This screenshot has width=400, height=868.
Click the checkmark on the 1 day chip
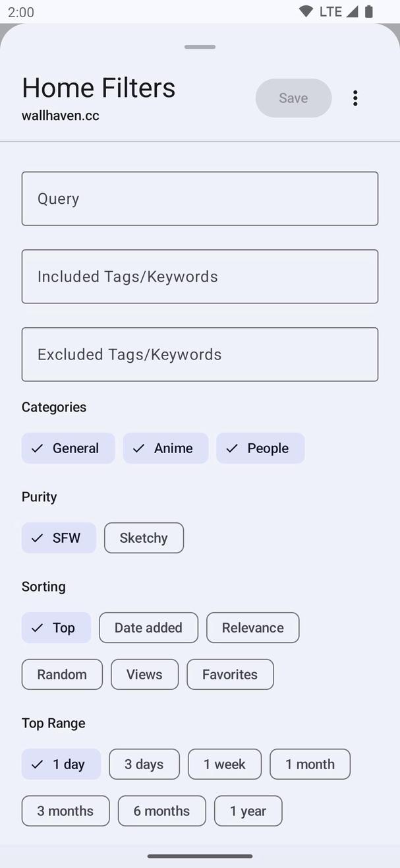[38, 764]
